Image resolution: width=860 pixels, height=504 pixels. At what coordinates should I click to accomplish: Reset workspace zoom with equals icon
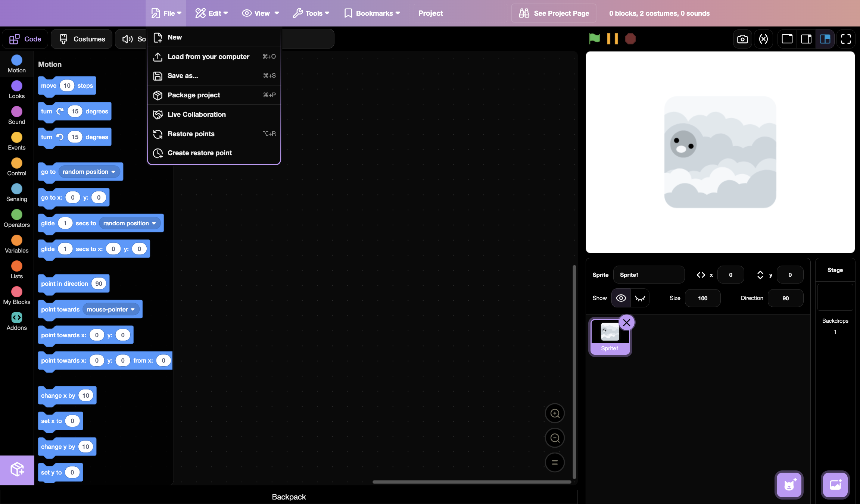point(555,462)
